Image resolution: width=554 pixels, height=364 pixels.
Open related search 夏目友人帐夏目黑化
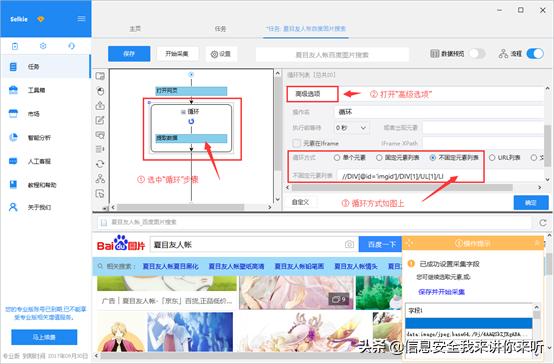pyautogui.click(x=170, y=266)
